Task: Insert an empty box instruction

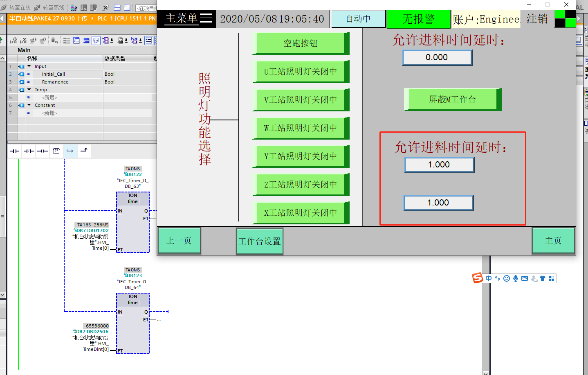Action: tap(56, 151)
